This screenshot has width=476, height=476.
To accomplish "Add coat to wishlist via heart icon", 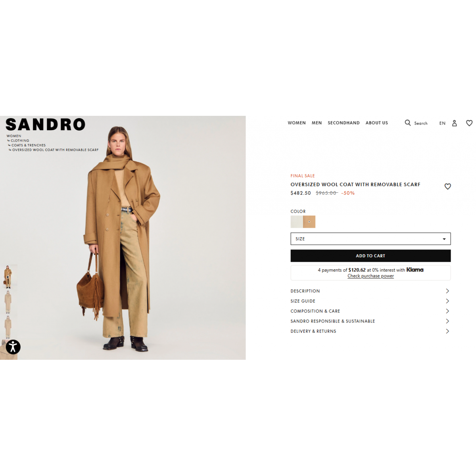I will coord(447,186).
